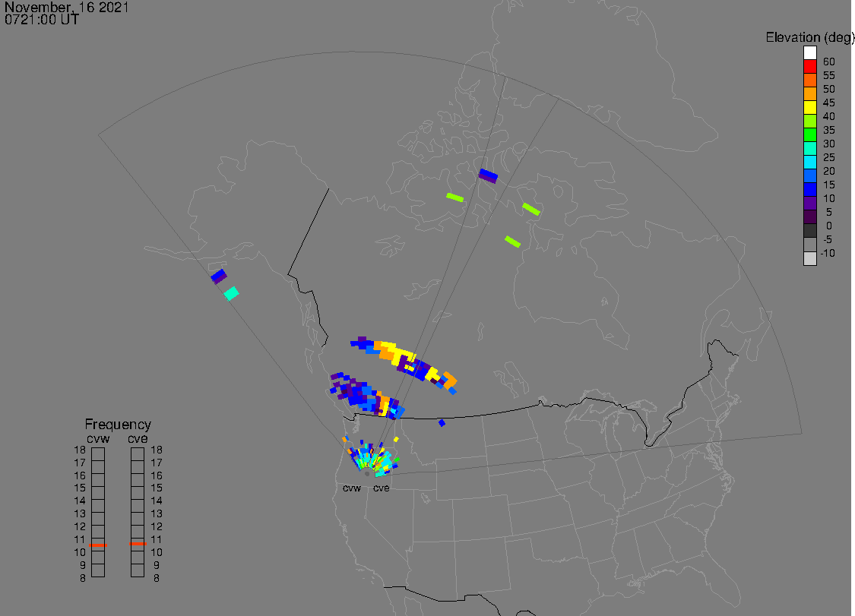Click the white swatch atop the elevation scale
The height and width of the screenshot is (616, 855).
809,53
